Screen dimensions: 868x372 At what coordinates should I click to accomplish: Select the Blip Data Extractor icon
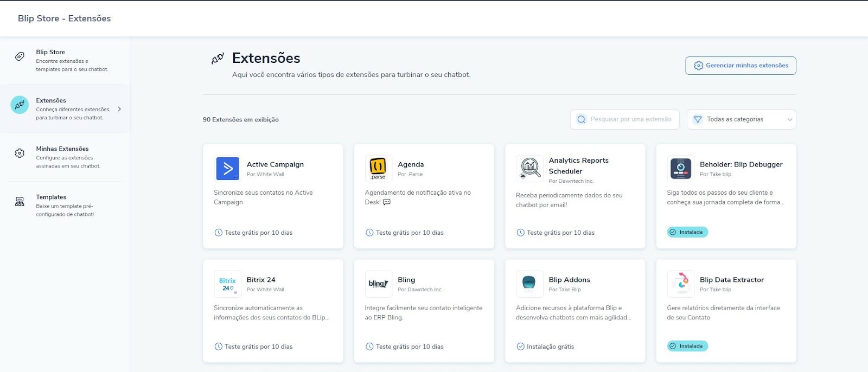(680, 284)
